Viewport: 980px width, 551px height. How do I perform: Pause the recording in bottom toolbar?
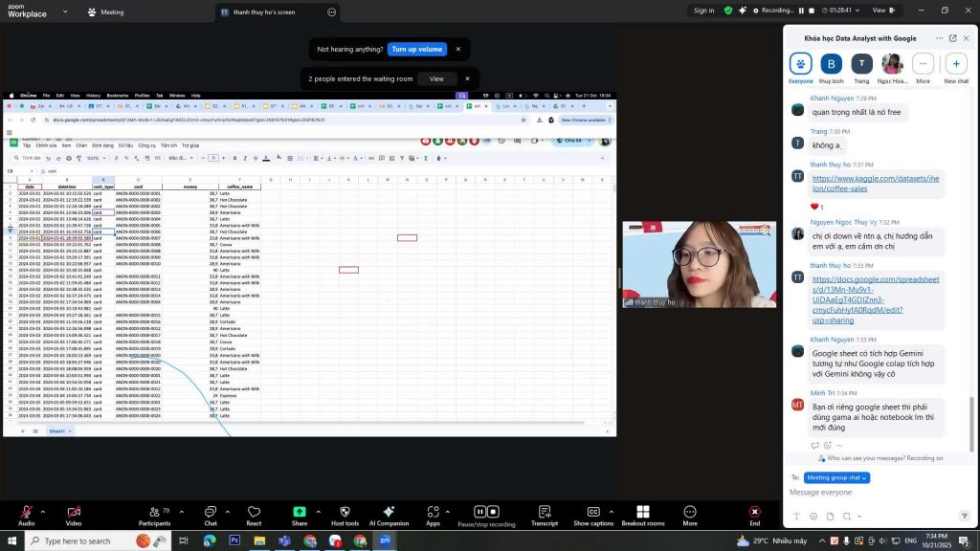coord(480,512)
